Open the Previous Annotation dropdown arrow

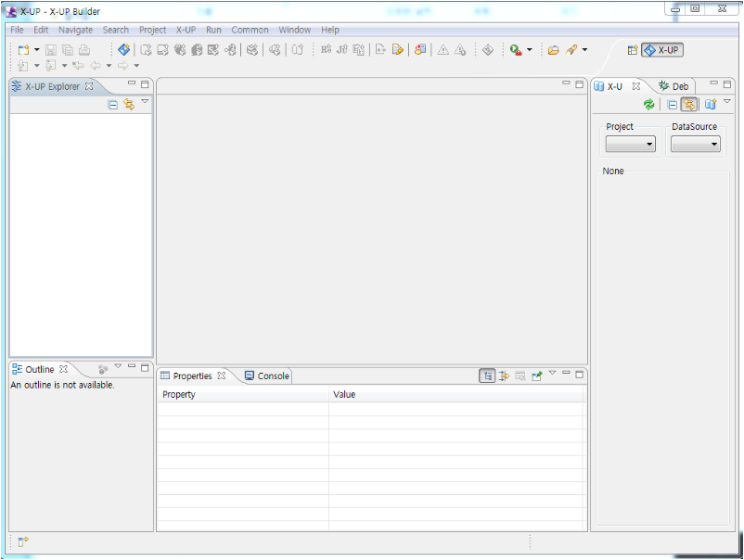(64, 66)
